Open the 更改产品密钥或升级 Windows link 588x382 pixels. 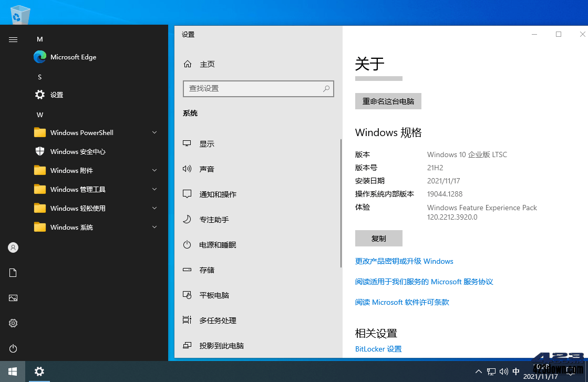tap(404, 261)
